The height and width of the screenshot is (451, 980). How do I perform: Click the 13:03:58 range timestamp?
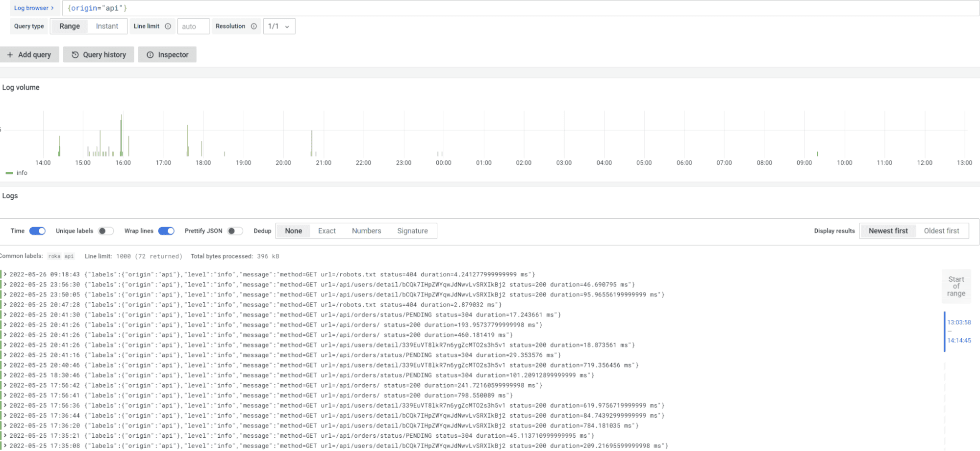[959, 322]
